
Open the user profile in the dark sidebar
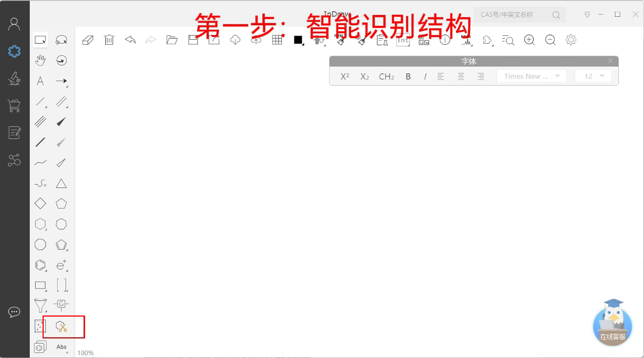click(x=14, y=23)
